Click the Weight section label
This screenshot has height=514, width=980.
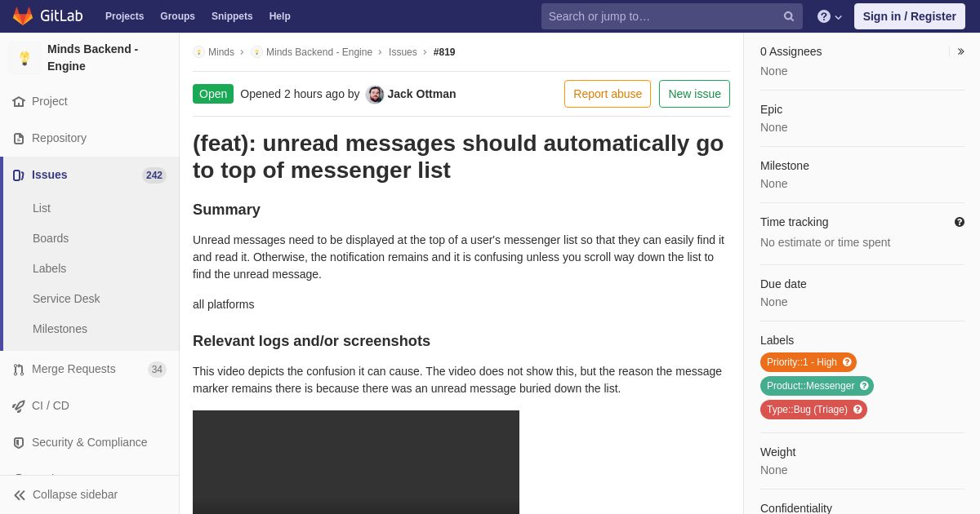pyautogui.click(x=777, y=452)
